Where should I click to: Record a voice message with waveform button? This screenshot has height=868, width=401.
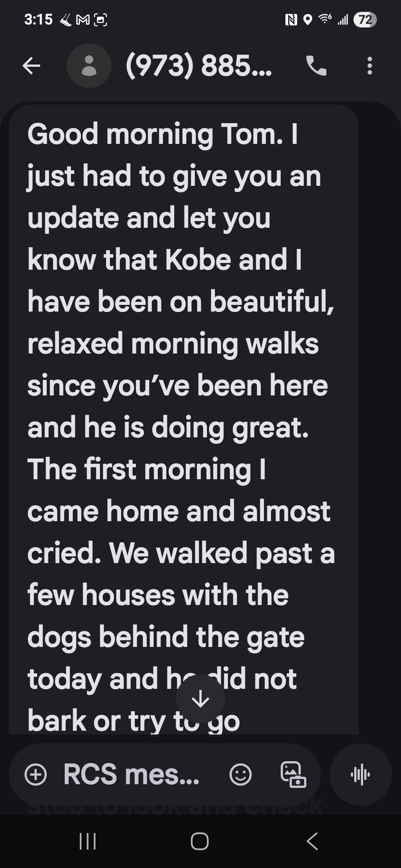pos(360,774)
